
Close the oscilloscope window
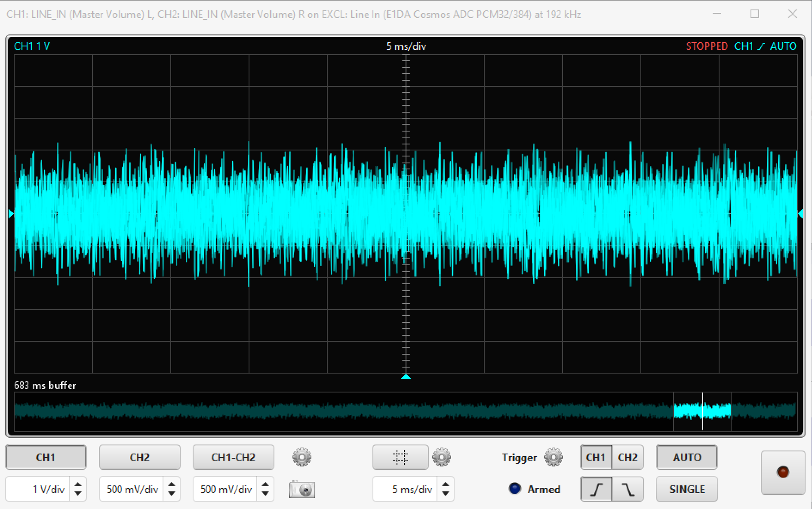pos(793,14)
